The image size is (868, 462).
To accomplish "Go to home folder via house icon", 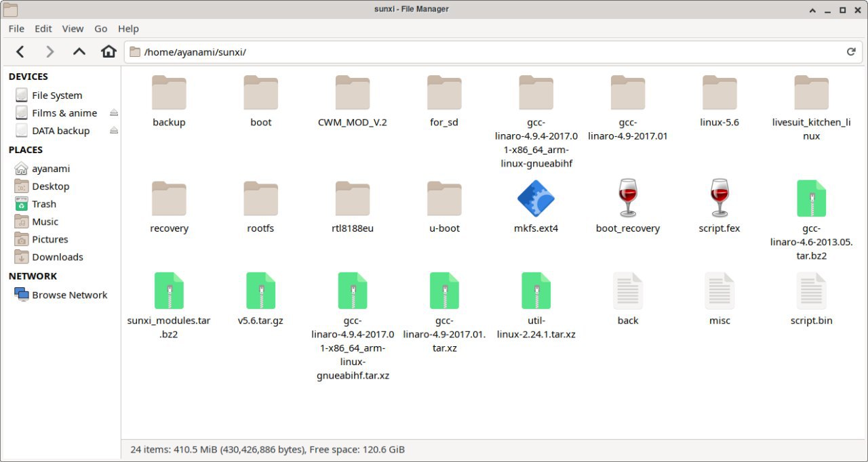I will pyautogui.click(x=108, y=51).
